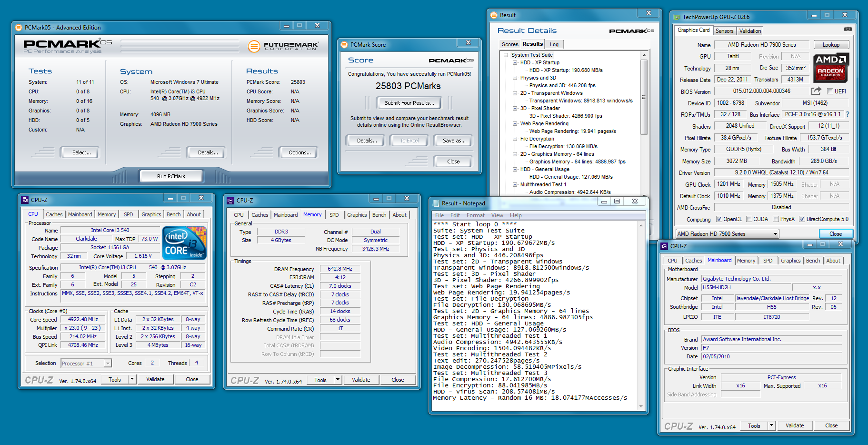Click the GPU-Z screenshot camera icon
This screenshot has height=445, width=868.
(x=848, y=29)
